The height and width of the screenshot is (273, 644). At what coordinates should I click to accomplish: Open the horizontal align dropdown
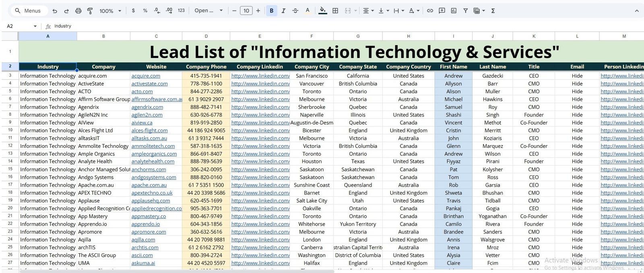tap(368, 11)
